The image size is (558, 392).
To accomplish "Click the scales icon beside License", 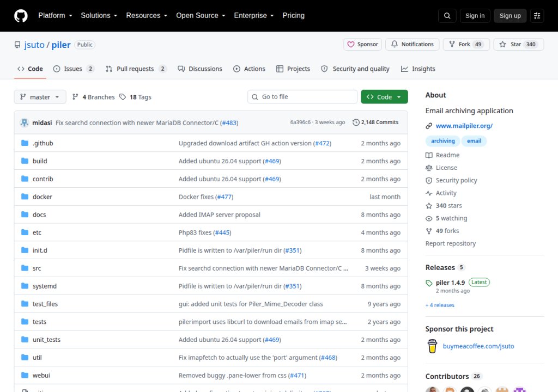I will (429, 168).
